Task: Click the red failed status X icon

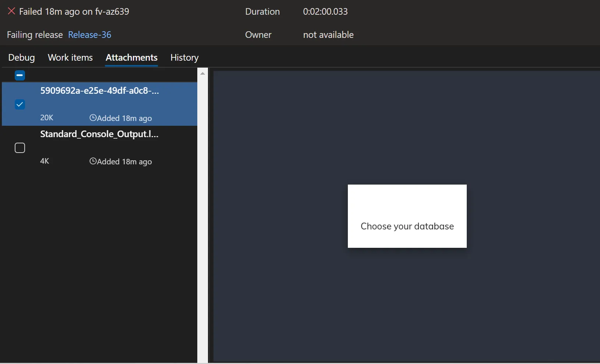Action: pos(11,11)
